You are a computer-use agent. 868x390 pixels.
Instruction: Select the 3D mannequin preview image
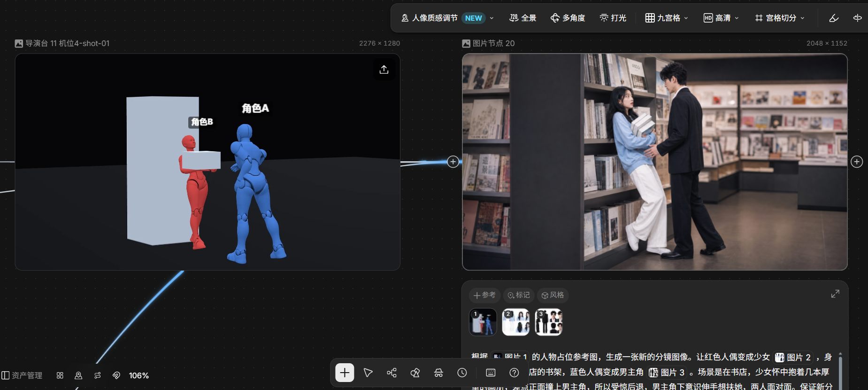point(207,162)
